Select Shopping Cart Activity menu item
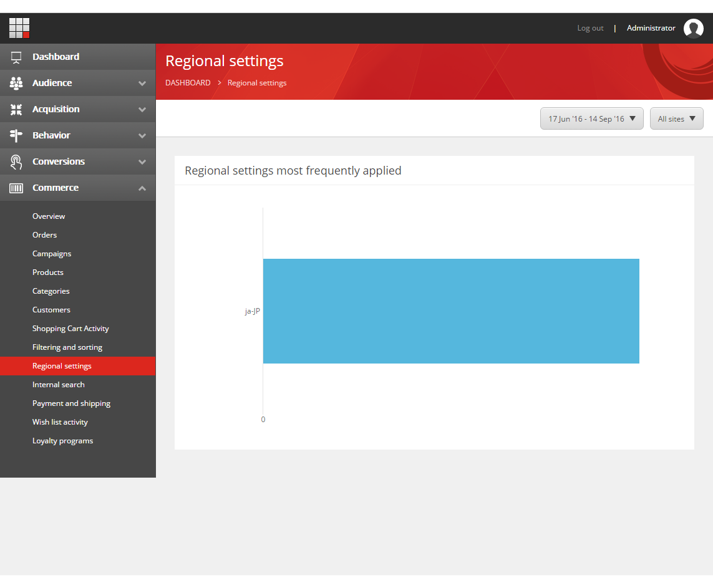The height and width of the screenshot is (588, 713). click(x=70, y=329)
